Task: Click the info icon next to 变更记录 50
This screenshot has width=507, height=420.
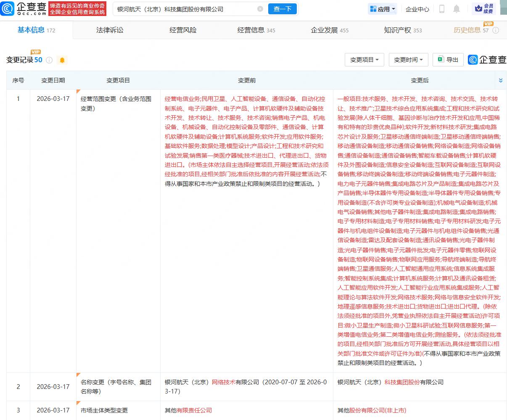Action: click(x=49, y=60)
